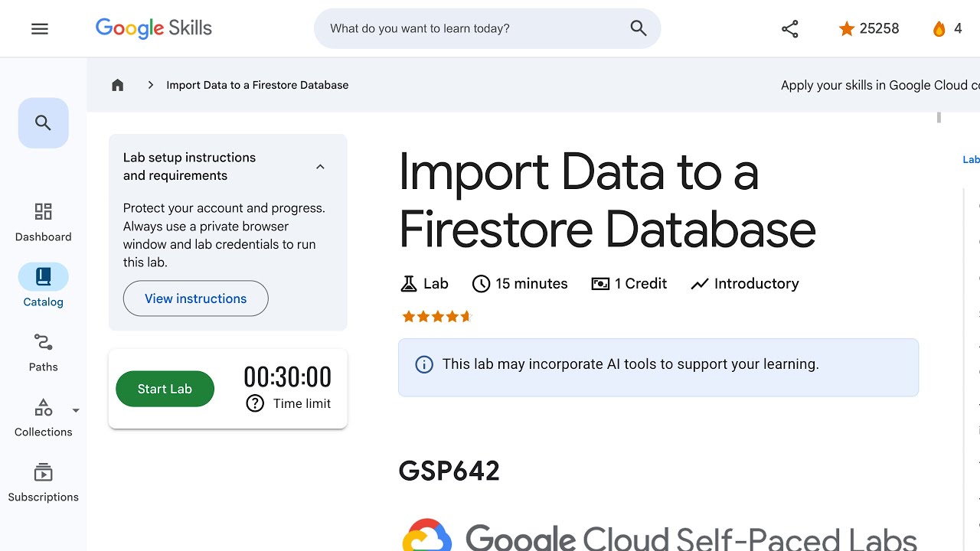Click the share icon in header

point(790,29)
